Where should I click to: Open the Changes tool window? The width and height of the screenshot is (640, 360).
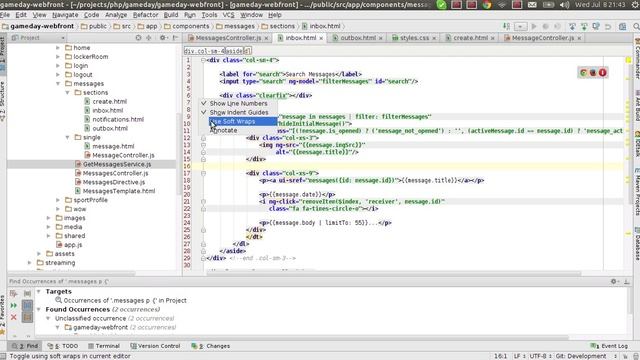pyautogui.click(x=211, y=346)
